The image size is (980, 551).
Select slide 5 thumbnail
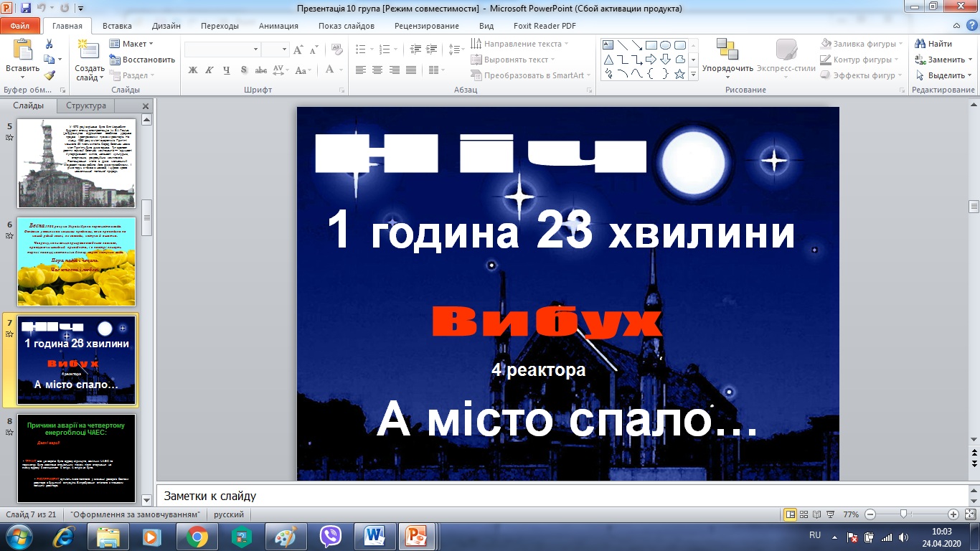point(76,164)
